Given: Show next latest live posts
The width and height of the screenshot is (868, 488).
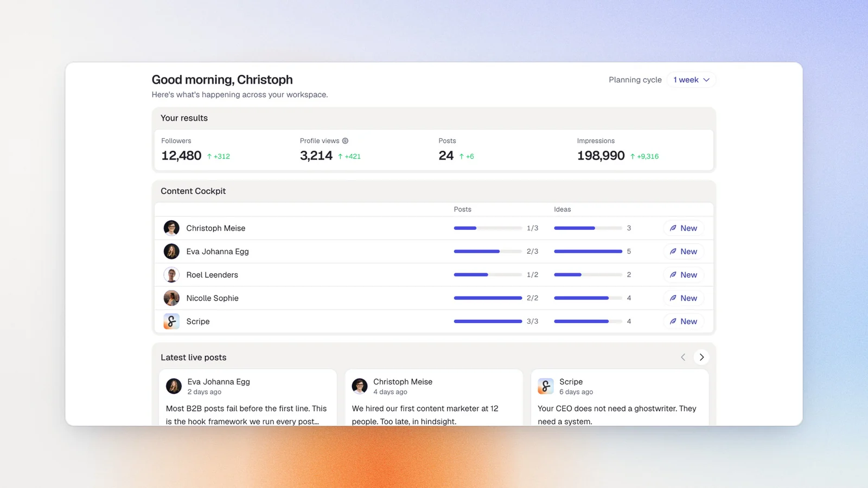Looking at the screenshot, I should 701,357.
